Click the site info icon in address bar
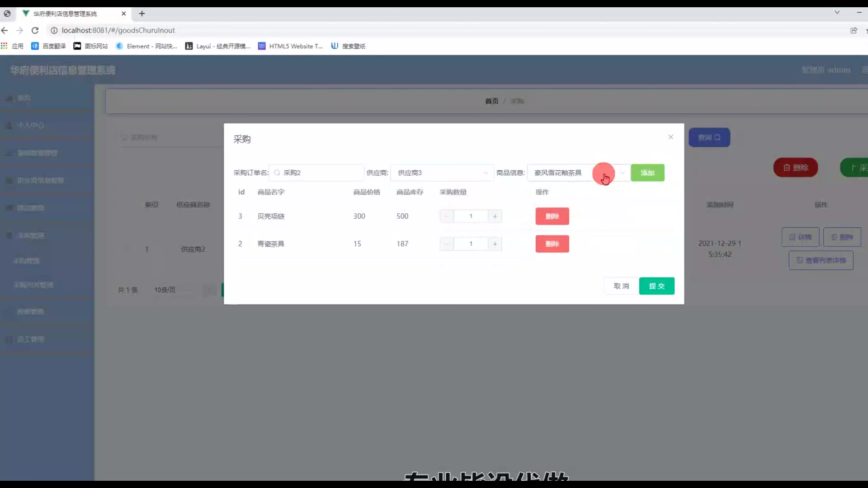 click(x=54, y=30)
